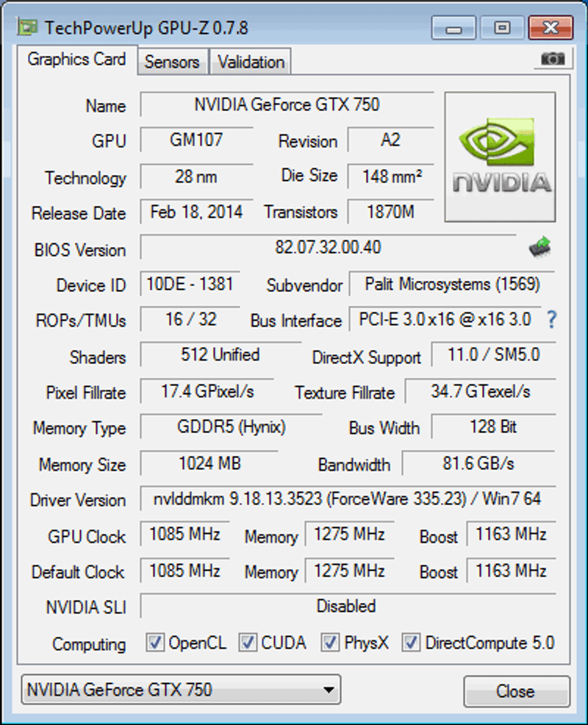
Task: Click the GPU name field
Action: pyautogui.click(x=287, y=105)
